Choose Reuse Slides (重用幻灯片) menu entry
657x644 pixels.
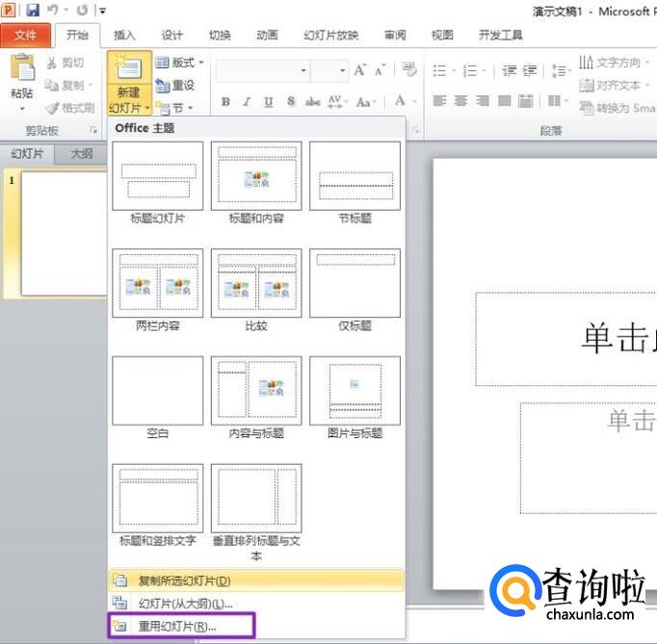pyautogui.click(x=180, y=626)
